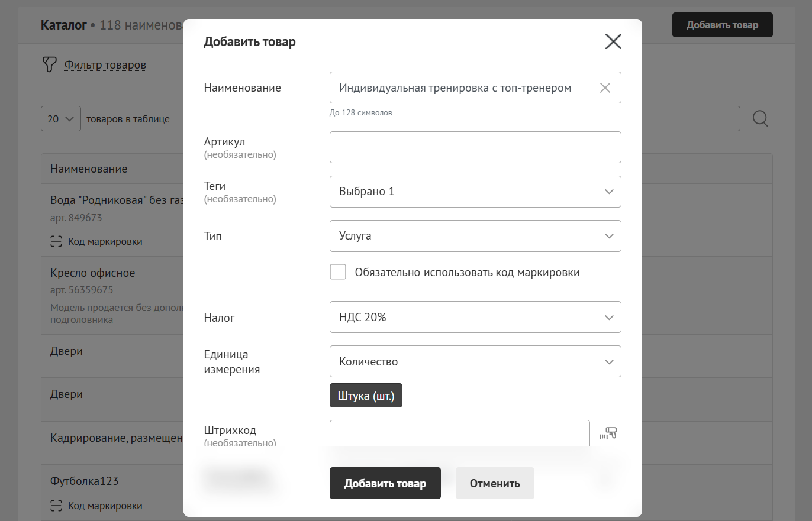
Task: Select the Штука (шт.) unit chip
Action: coord(366,396)
